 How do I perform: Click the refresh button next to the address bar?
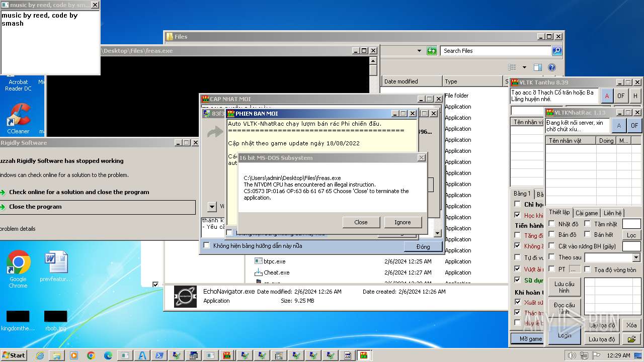[432, 51]
